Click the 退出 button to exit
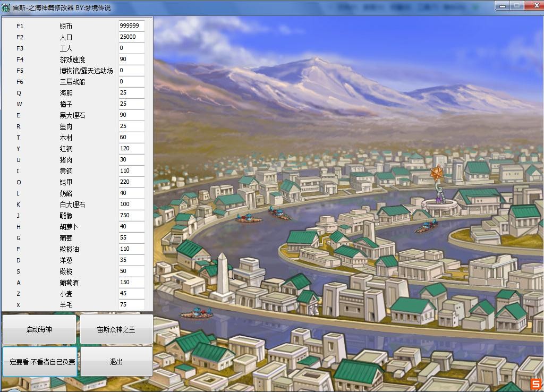Viewport: 544px width, 392px height. click(116, 362)
